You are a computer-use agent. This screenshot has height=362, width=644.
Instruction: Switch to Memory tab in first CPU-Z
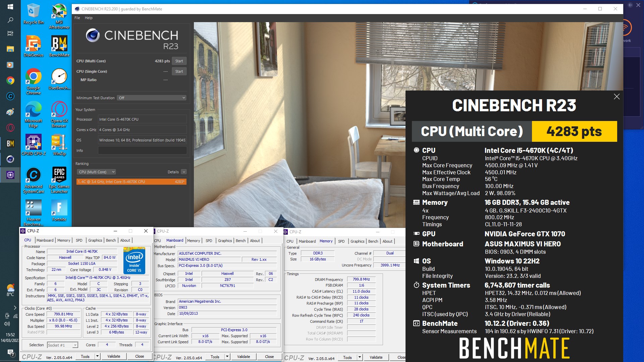(64, 240)
